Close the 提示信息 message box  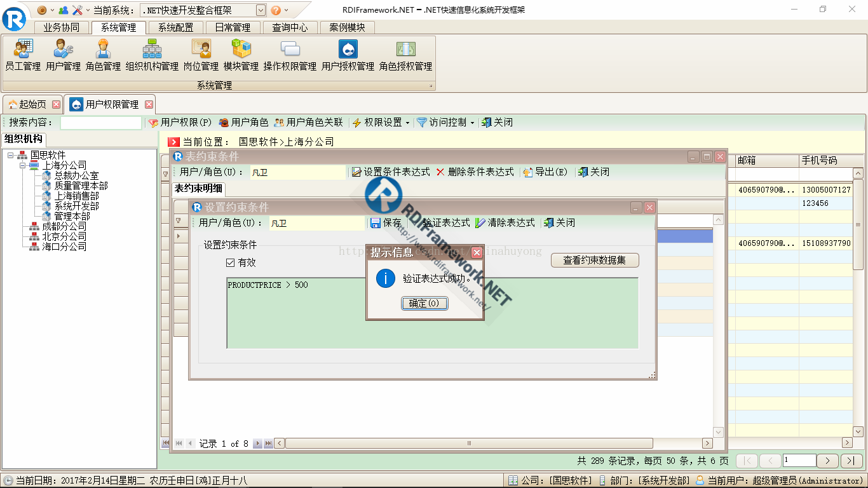coord(477,252)
